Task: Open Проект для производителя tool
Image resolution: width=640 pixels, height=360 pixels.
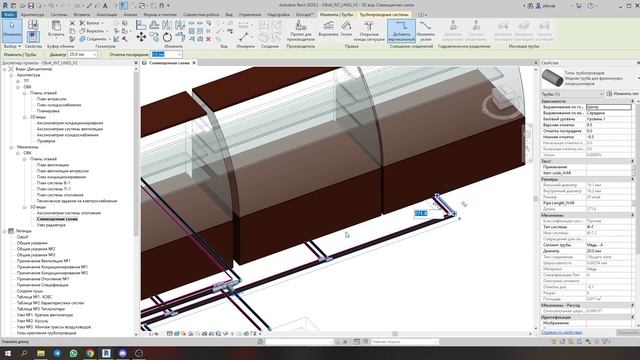Action: pos(300,31)
